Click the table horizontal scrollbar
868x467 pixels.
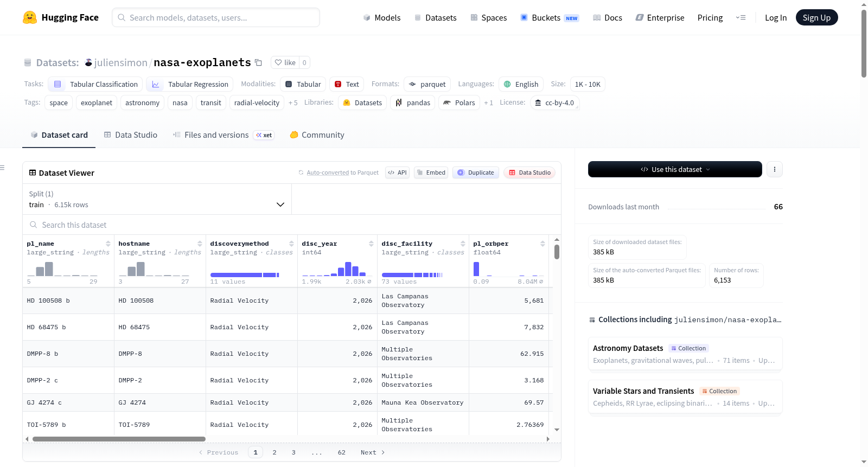point(119,439)
